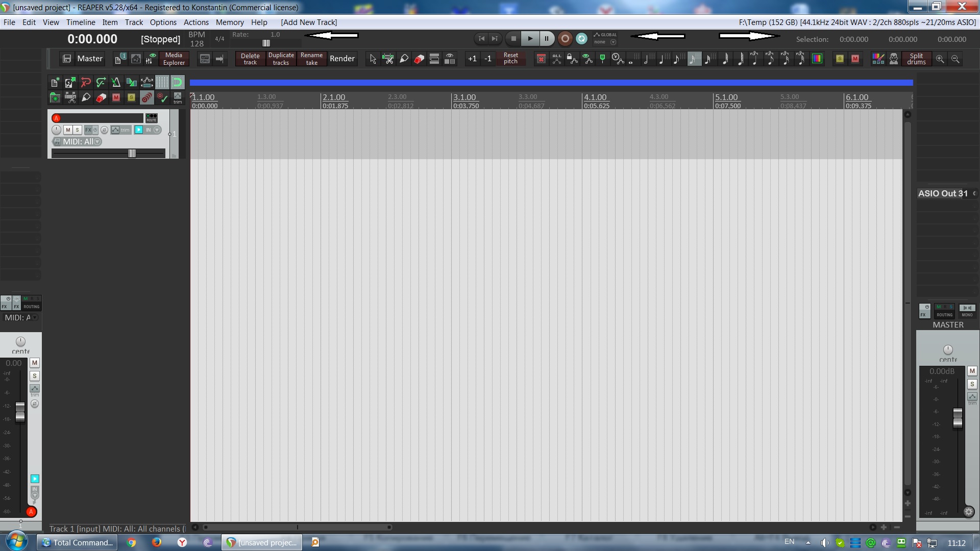The height and width of the screenshot is (551, 980).
Task: Click the Split drums button
Action: click(x=916, y=59)
